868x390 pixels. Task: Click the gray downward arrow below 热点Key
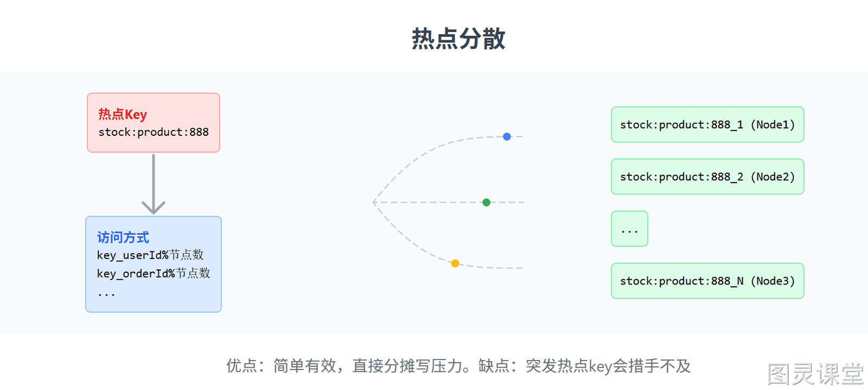154,184
